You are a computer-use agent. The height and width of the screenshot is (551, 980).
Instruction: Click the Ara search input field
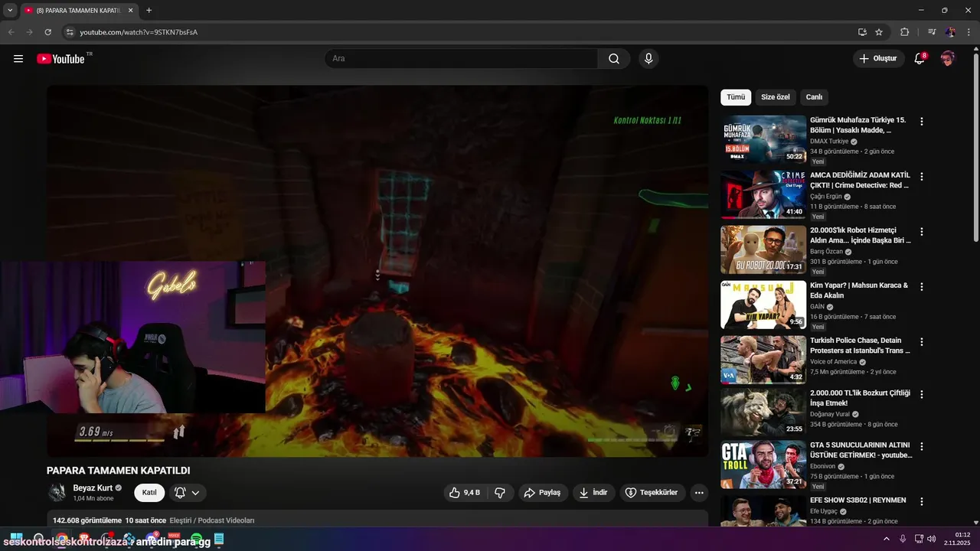tap(461, 59)
